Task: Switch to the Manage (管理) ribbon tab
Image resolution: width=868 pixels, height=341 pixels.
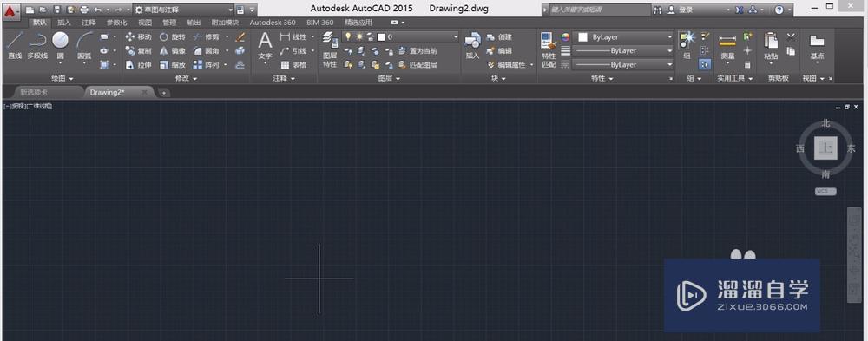Action: click(169, 23)
